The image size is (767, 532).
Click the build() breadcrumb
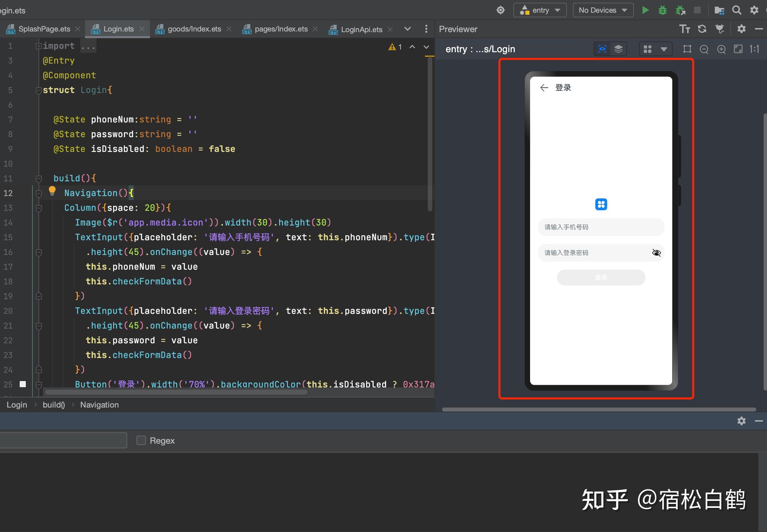(54, 405)
